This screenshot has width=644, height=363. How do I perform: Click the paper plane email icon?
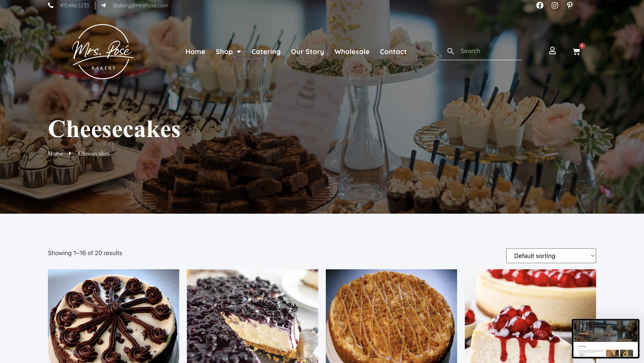(x=103, y=5)
